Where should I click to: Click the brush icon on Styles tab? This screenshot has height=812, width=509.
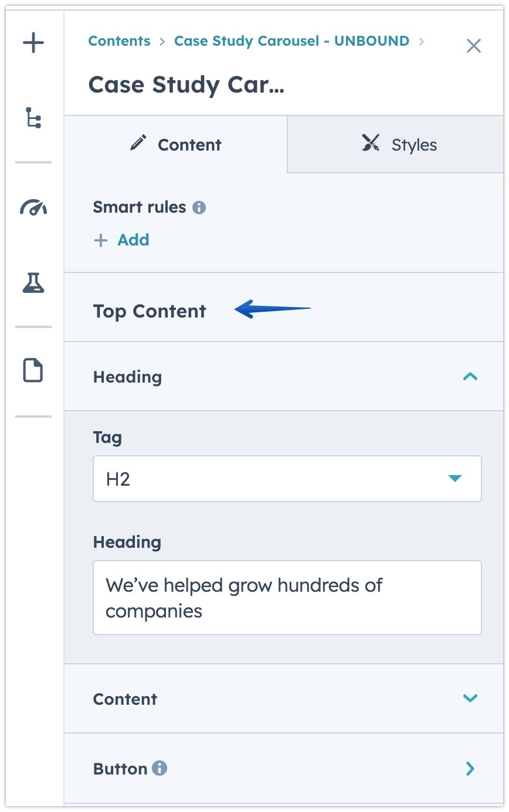point(370,141)
